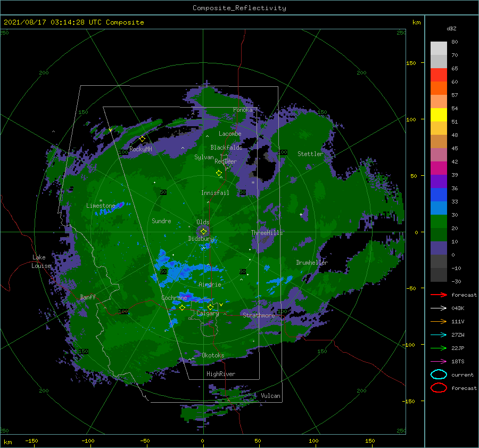
Task: Click the Blackfalds city label
Action: pos(226,148)
